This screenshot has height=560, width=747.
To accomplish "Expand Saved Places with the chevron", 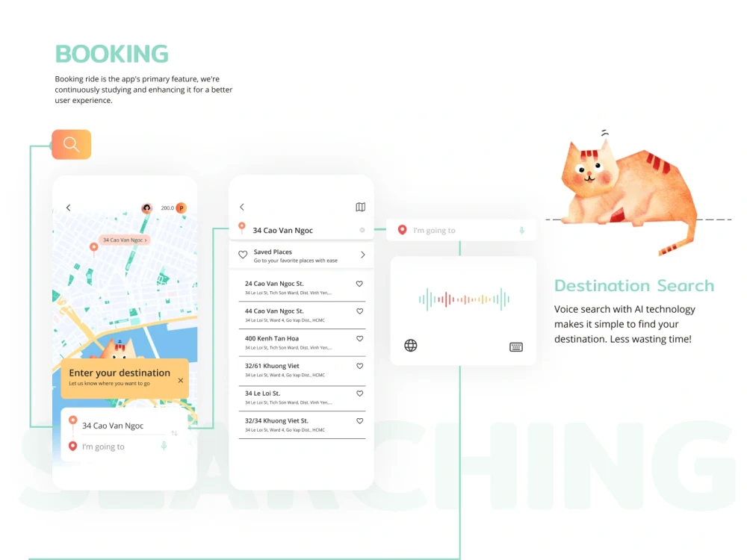I will (363, 255).
